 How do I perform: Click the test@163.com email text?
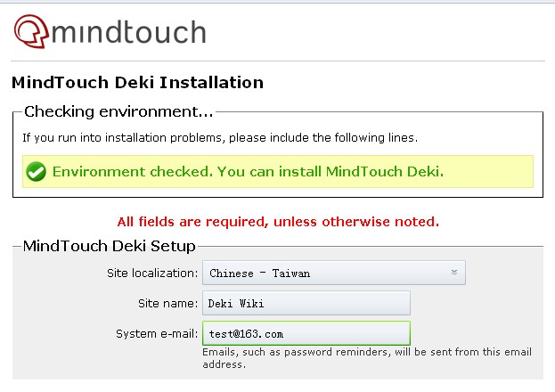246,334
